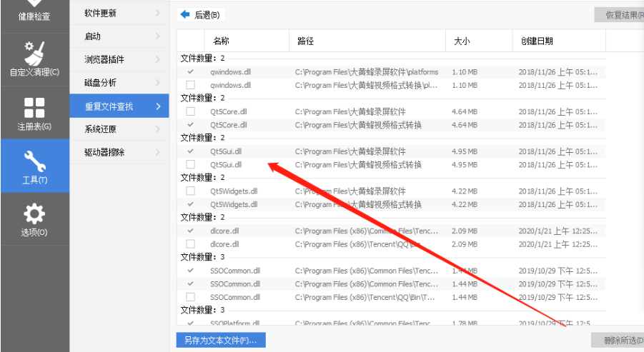Sort list by 大小 column header
This screenshot has height=352, width=644.
tap(461, 41)
